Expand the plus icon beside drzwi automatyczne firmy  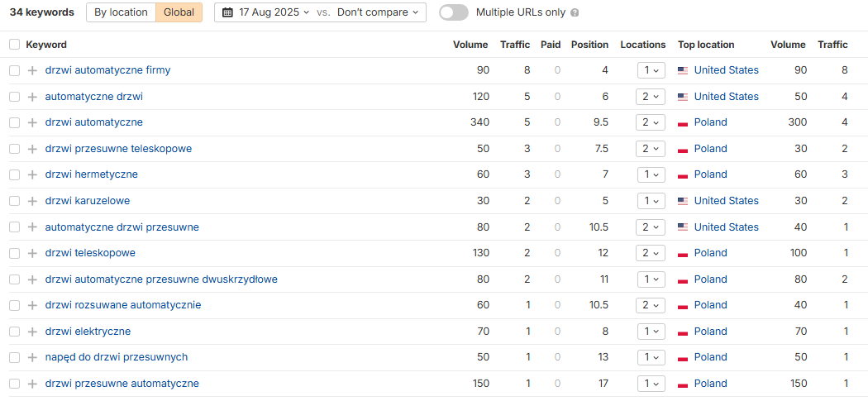(x=33, y=70)
